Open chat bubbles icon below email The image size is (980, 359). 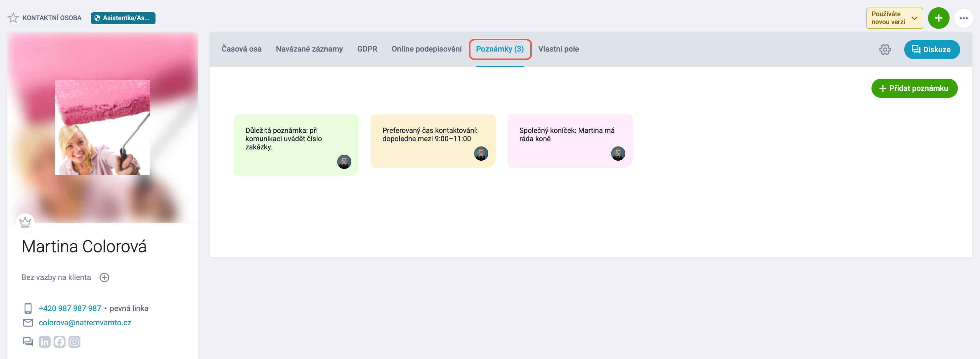pos(28,341)
